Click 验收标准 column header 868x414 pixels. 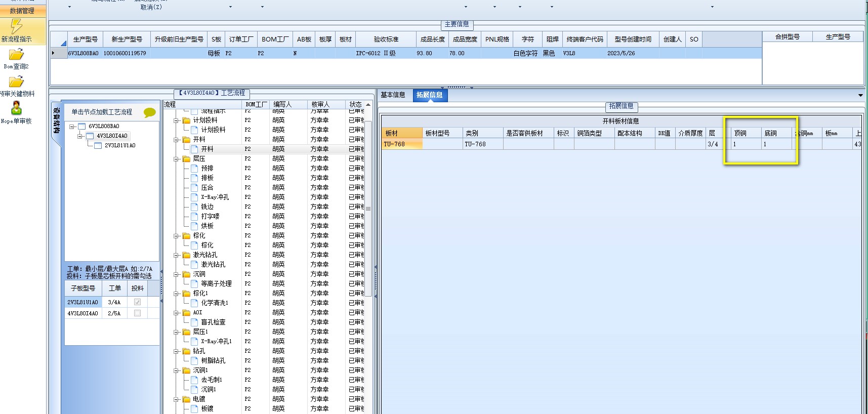386,39
